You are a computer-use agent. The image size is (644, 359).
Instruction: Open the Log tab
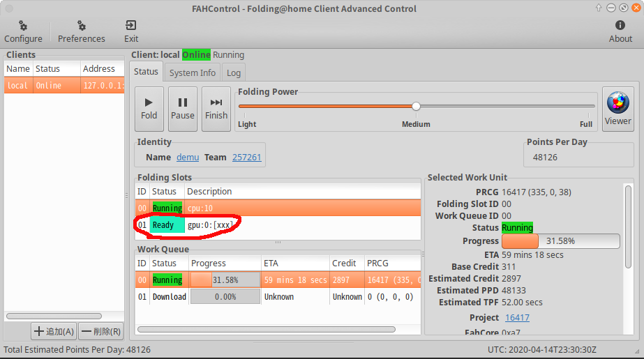pos(234,72)
